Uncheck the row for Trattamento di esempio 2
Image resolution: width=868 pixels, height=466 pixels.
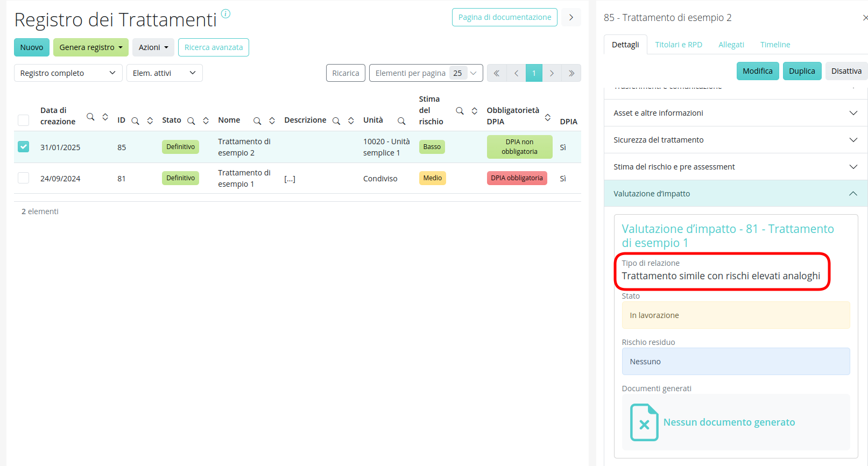coord(24,146)
